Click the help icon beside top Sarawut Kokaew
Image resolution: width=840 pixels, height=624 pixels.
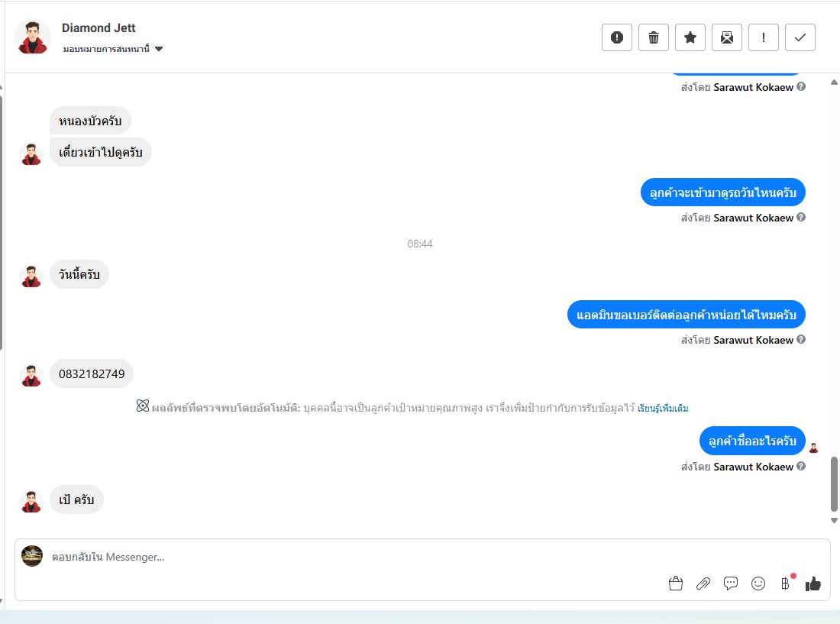point(801,87)
